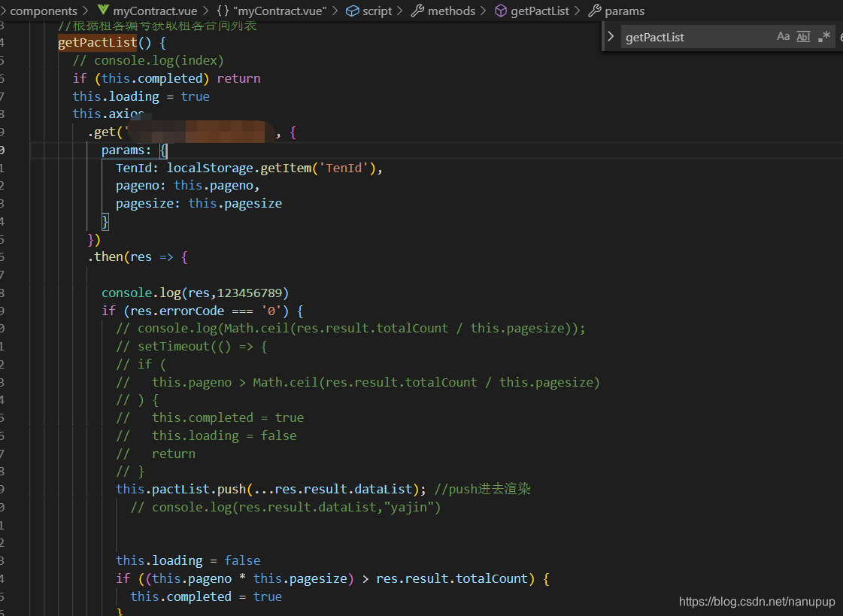This screenshot has height=616, width=843.
Task: Click the components breadcrumb segment
Action: pyautogui.click(x=44, y=11)
